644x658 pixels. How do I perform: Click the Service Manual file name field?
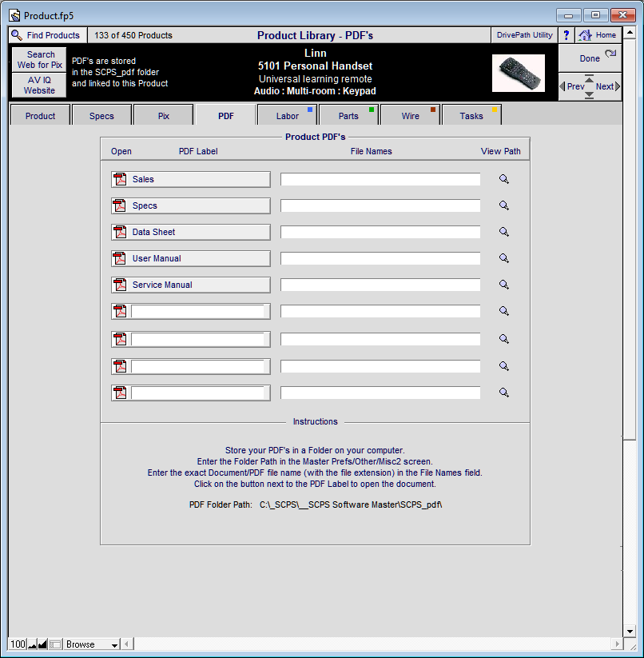(380, 285)
